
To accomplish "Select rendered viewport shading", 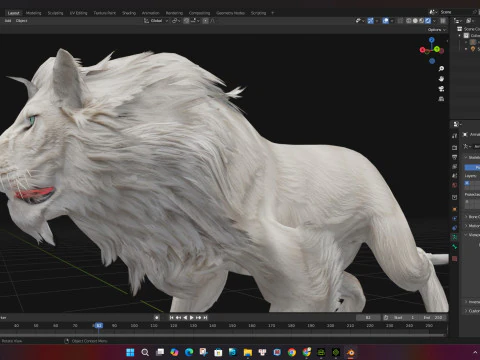I will coord(428,21).
